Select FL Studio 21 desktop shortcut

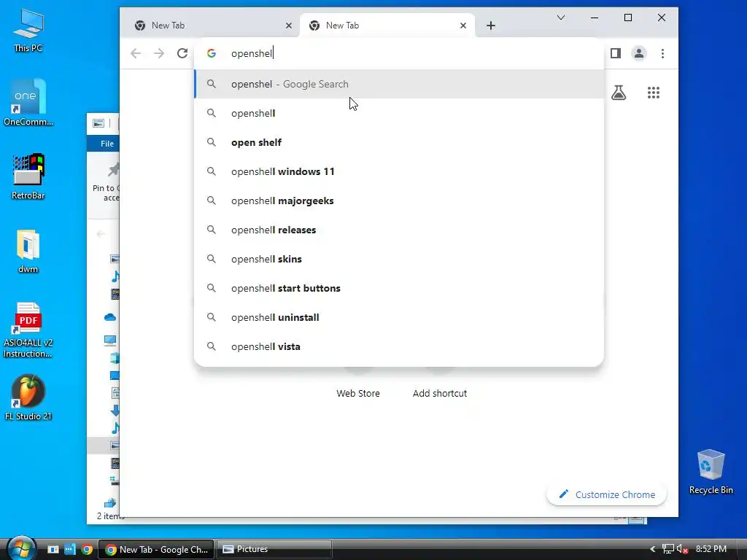[x=28, y=398]
